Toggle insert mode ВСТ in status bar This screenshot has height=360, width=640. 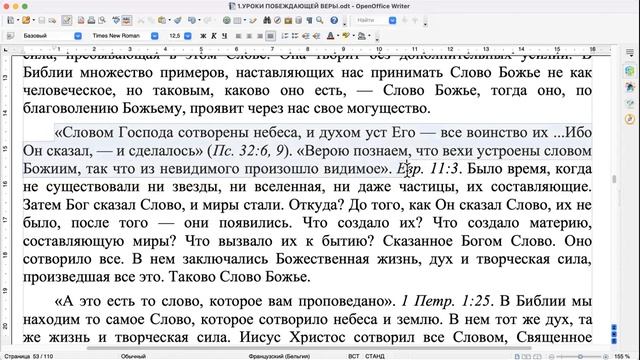pyautogui.click(x=354, y=356)
